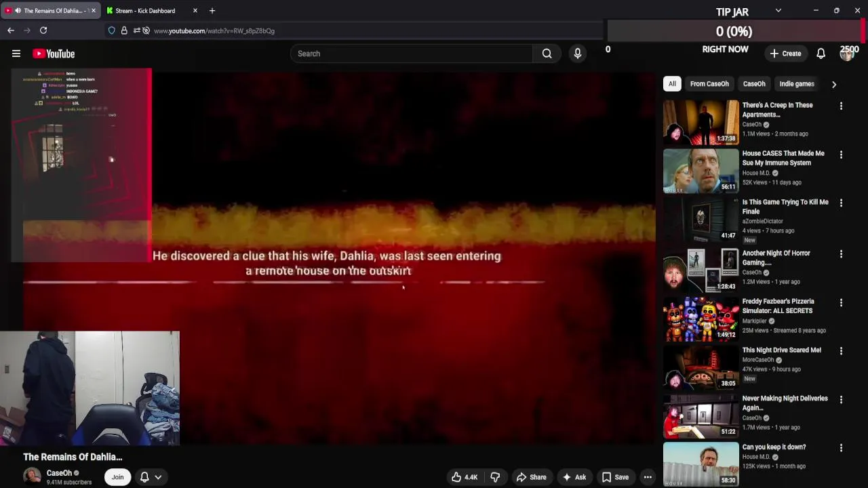
Task: Click the Share button
Action: (x=531, y=477)
